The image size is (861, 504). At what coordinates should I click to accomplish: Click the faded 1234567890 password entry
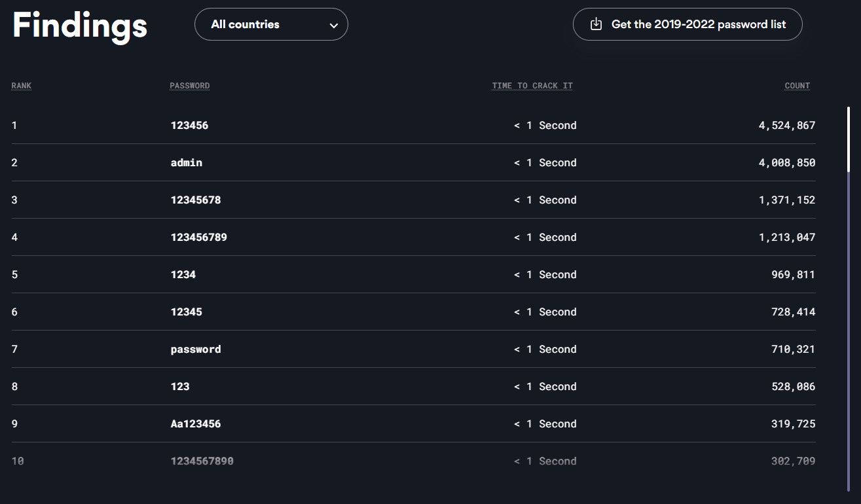click(x=202, y=461)
